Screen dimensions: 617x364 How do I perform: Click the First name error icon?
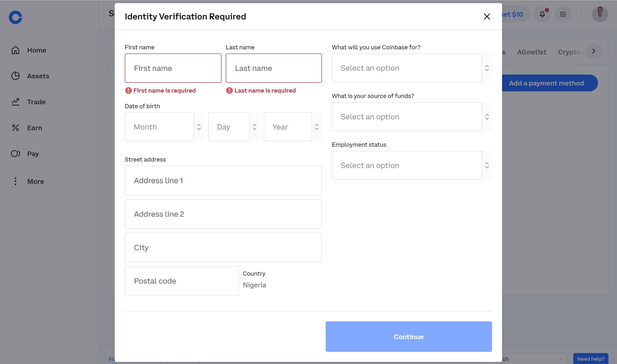[x=128, y=91]
